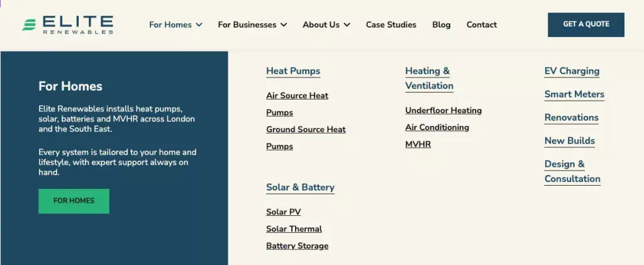Image resolution: width=644 pixels, height=265 pixels.
Task: Expand the For Businesses chevron
Action: point(284,25)
